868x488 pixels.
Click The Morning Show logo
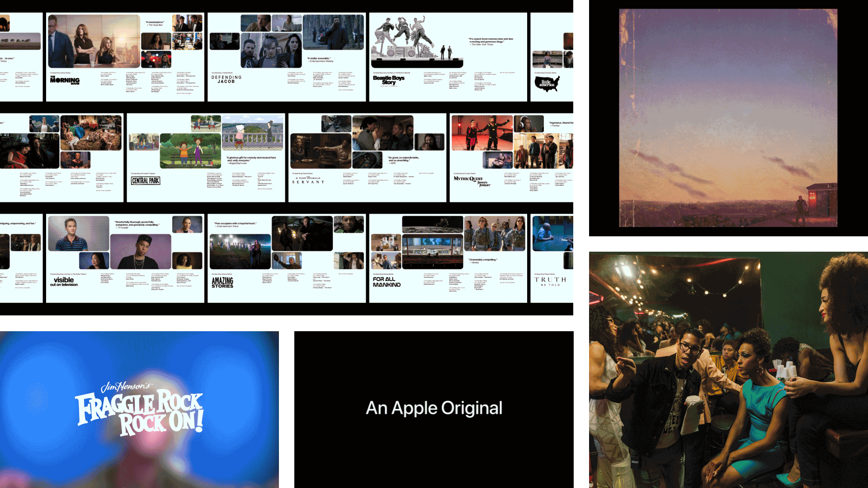point(65,80)
